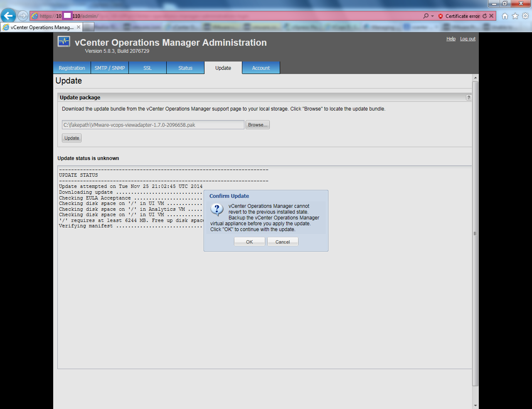Screen dimensions: 532x409
Task: Open the Update package help question icon
Action: (468, 97)
